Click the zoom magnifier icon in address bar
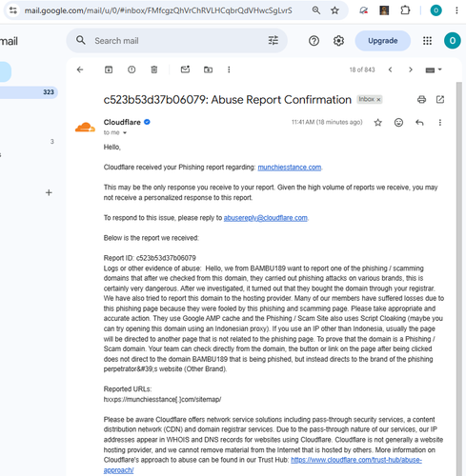This screenshot has height=476, width=466. [x=316, y=10]
